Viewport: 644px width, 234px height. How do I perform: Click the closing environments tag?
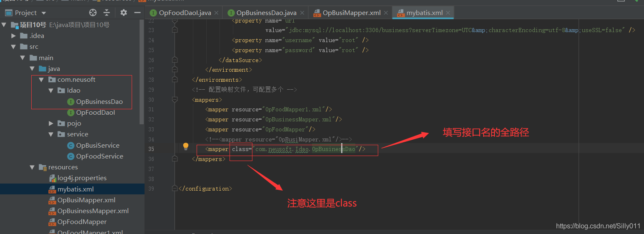coord(217,80)
